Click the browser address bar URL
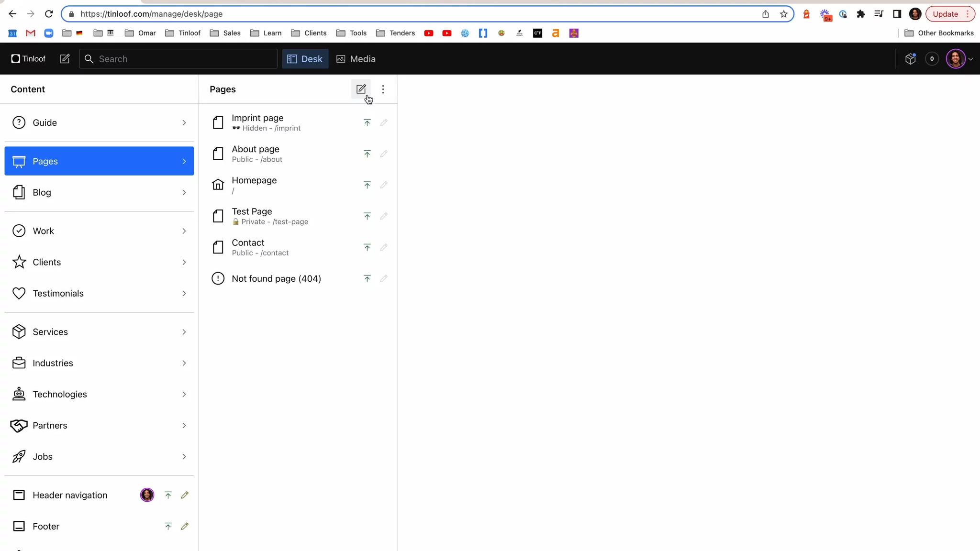The image size is (980, 551). coord(151,14)
